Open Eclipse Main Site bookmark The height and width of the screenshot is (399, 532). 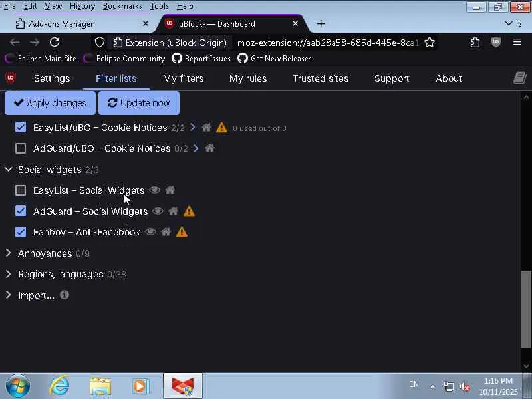point(41,59)
